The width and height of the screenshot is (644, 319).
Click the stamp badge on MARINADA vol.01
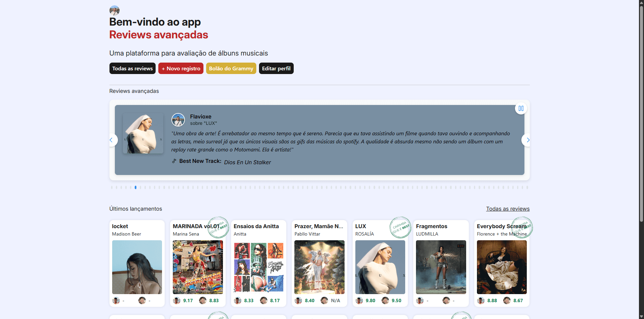(x=218, y=227)
